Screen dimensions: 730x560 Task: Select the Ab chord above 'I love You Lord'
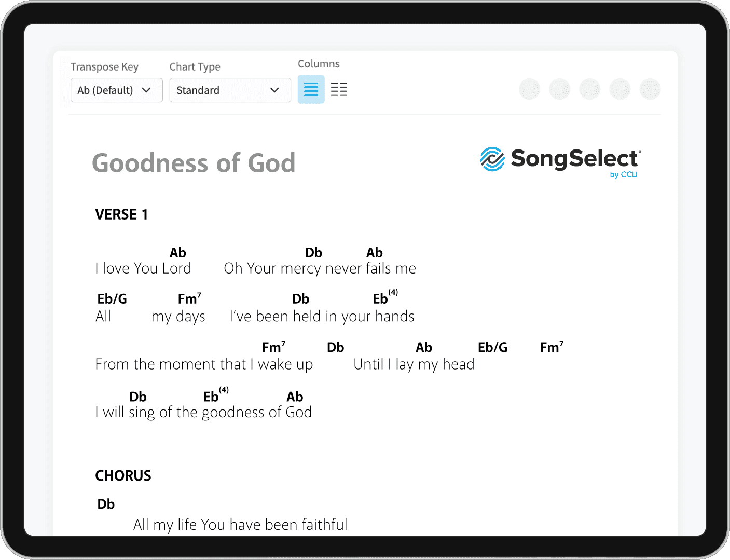pyautogui.click(x=177, y=253)
